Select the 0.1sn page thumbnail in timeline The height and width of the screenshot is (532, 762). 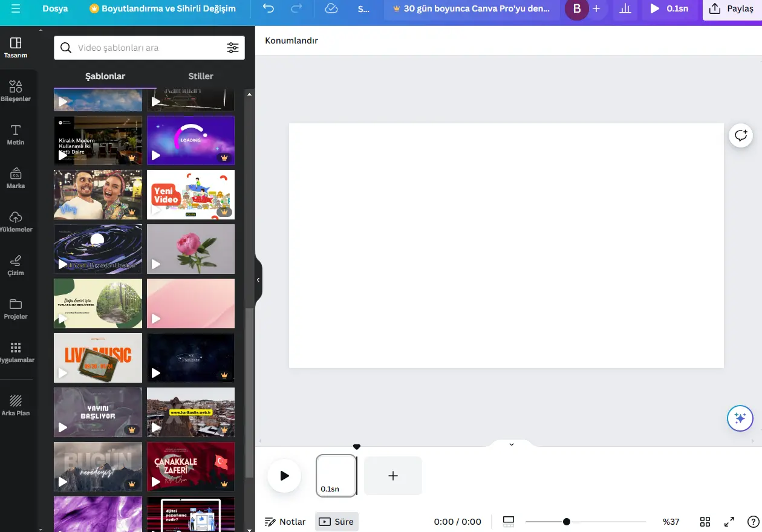pyautogui.click(x=336, y=476)
